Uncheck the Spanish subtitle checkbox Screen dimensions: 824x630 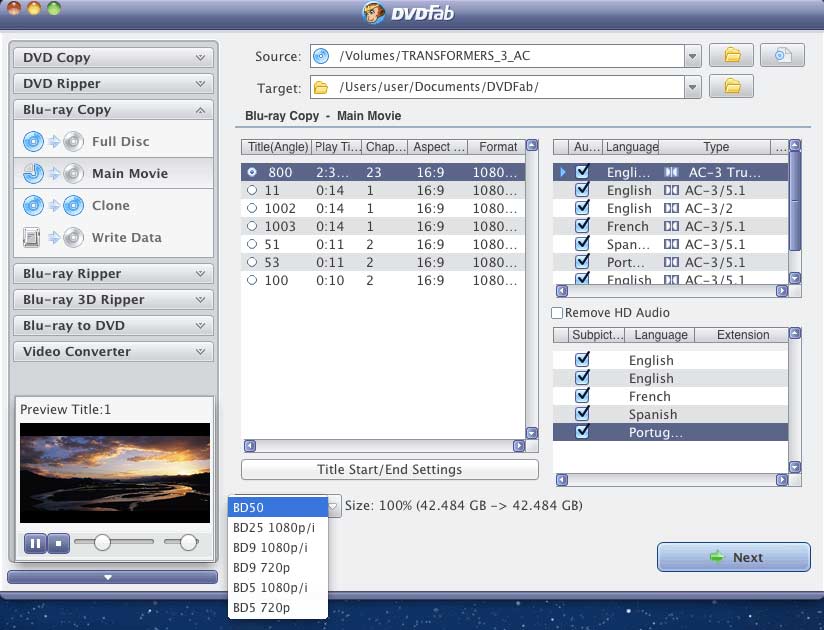point(582,414)
